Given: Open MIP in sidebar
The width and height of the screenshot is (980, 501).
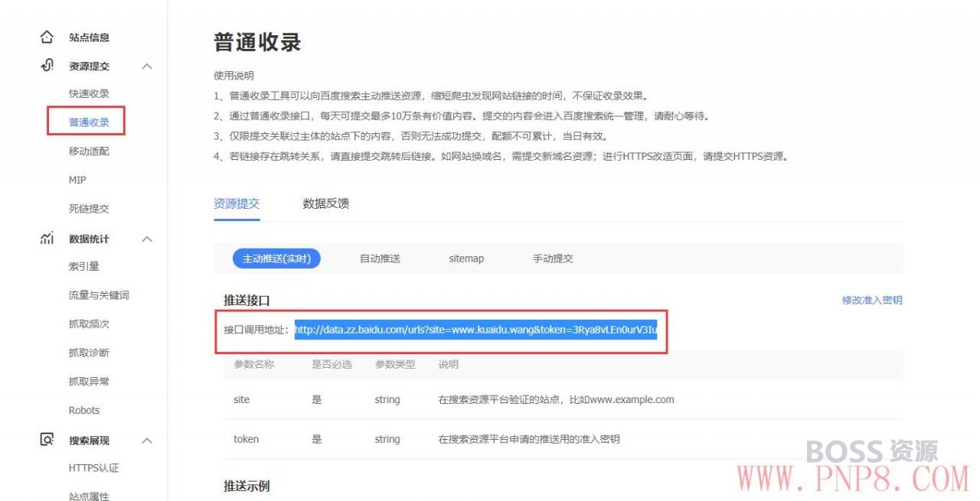Looking at the screenshot, I should point(77,181).
